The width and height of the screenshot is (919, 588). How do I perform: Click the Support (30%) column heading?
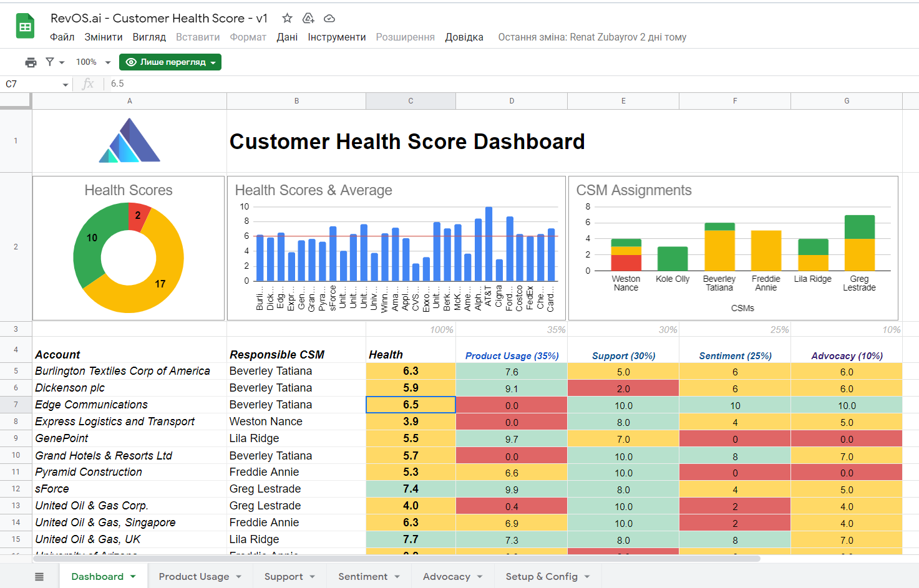click(x=623, y=355)
